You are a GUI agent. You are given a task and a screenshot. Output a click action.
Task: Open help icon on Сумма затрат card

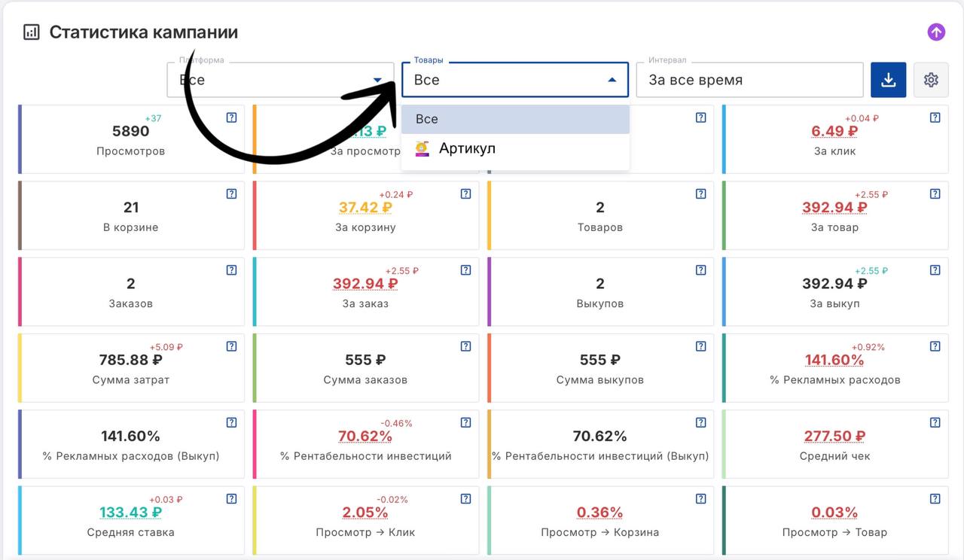tap(231, 346)
